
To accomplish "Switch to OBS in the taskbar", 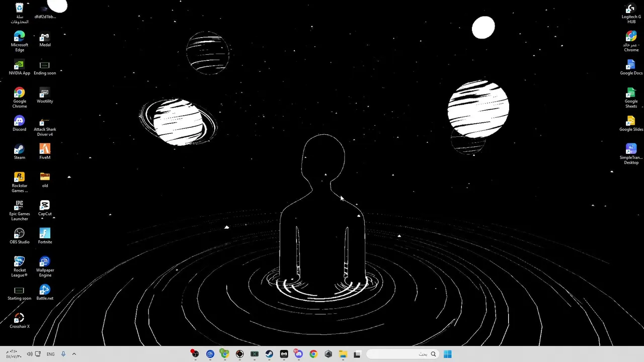I will (x=195, y=354).
